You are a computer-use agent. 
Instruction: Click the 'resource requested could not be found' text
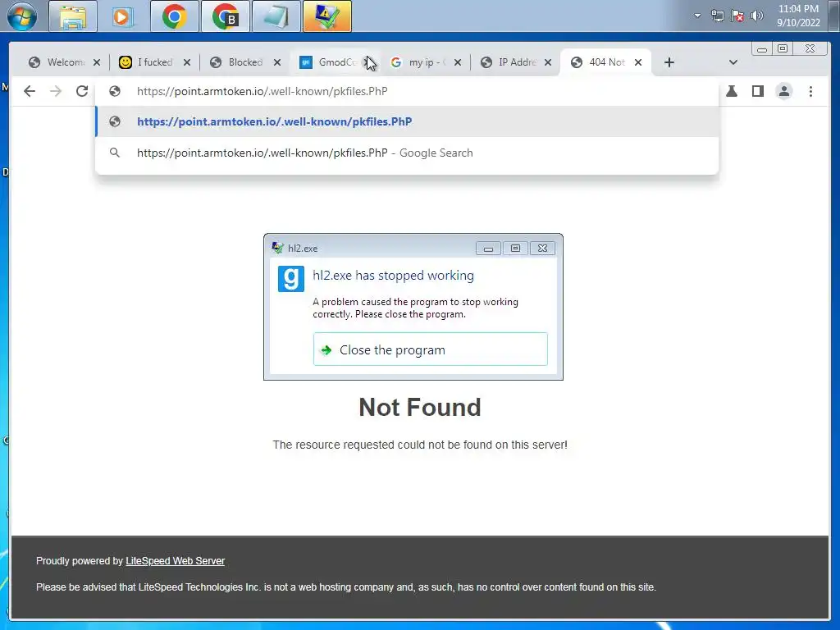coord(419,445)
